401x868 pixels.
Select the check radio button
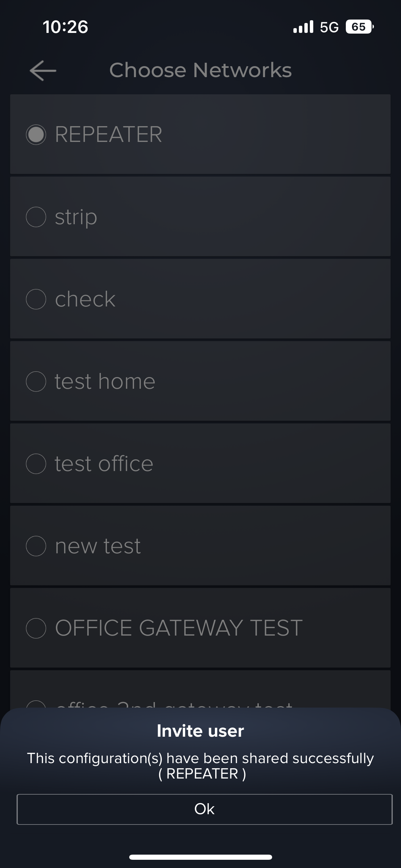[x=36, y=299]
